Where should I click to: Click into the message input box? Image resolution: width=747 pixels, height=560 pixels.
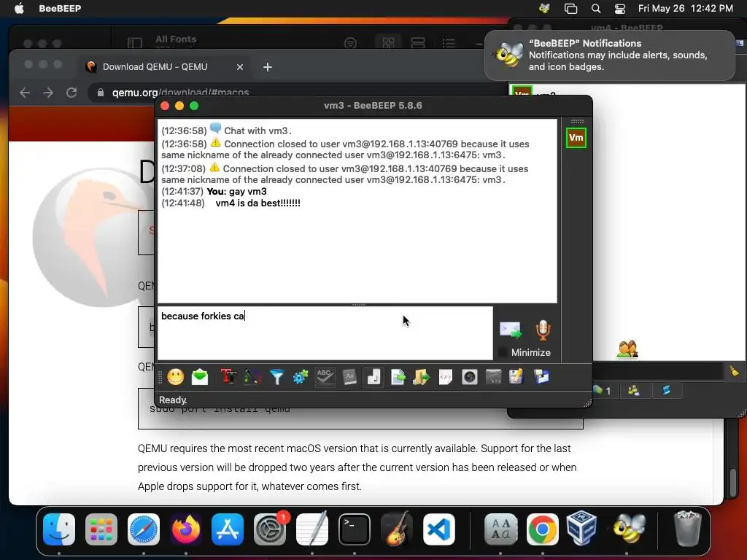point(325,332)
